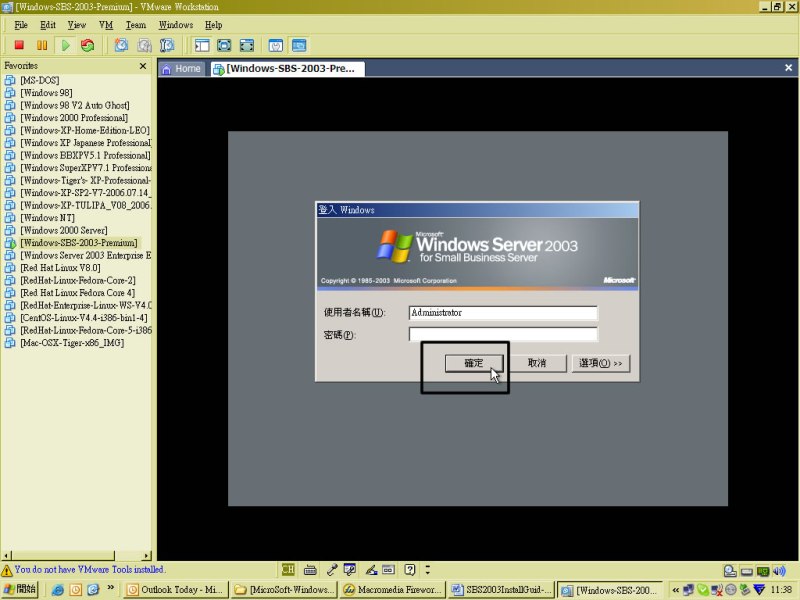Screen dimensions: 800x600
Task: Focus the 密碼 password field
Action: tap(503, 334)
